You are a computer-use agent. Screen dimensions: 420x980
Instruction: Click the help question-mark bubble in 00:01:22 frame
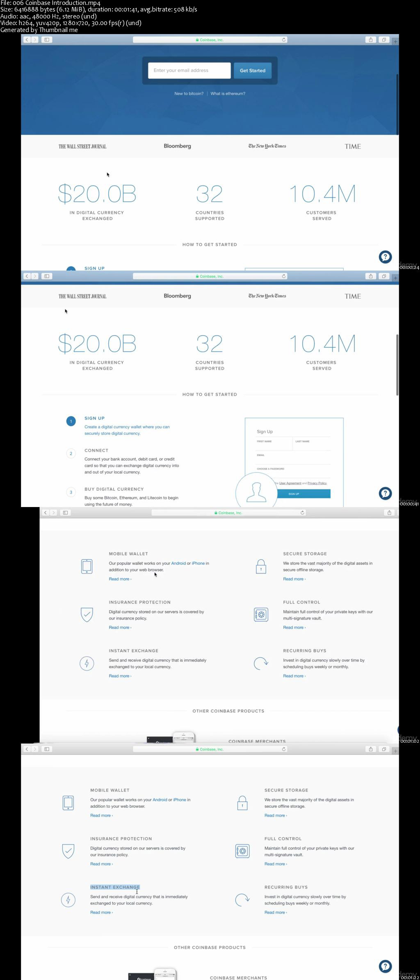point(385,966)
